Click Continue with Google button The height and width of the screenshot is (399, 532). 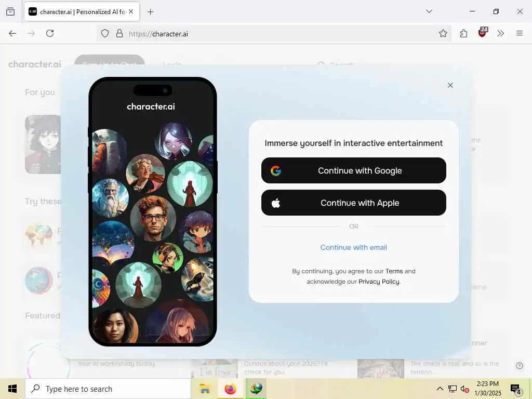coord(353,170)
